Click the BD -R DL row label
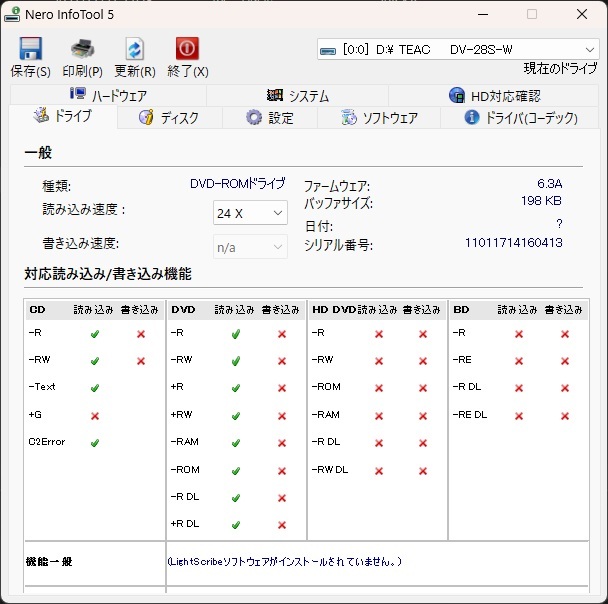 pyautogui.click(x=467, y=387)
